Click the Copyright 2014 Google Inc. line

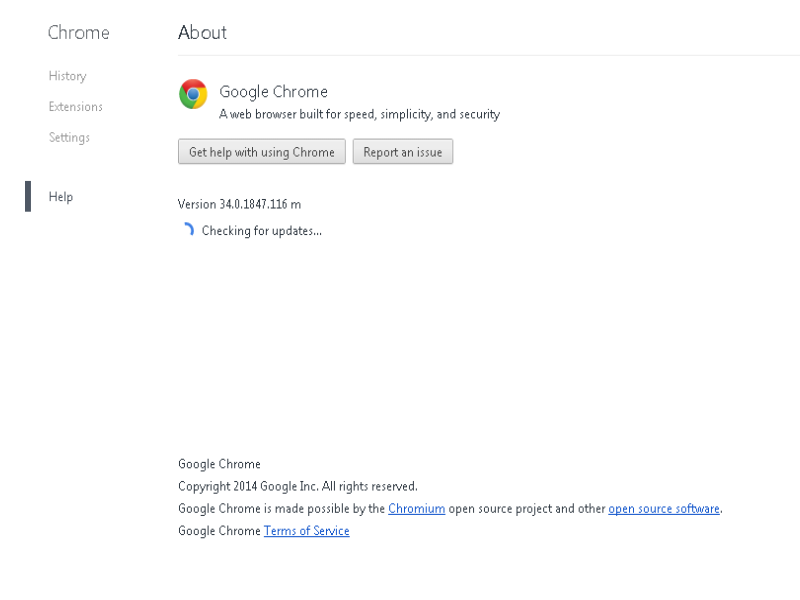tap(298, 486)
